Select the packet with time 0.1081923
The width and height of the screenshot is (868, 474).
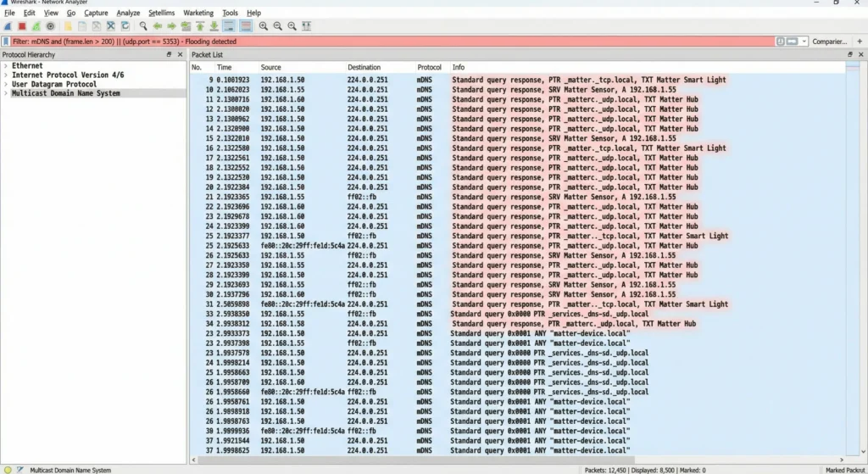tap(518, 80)
